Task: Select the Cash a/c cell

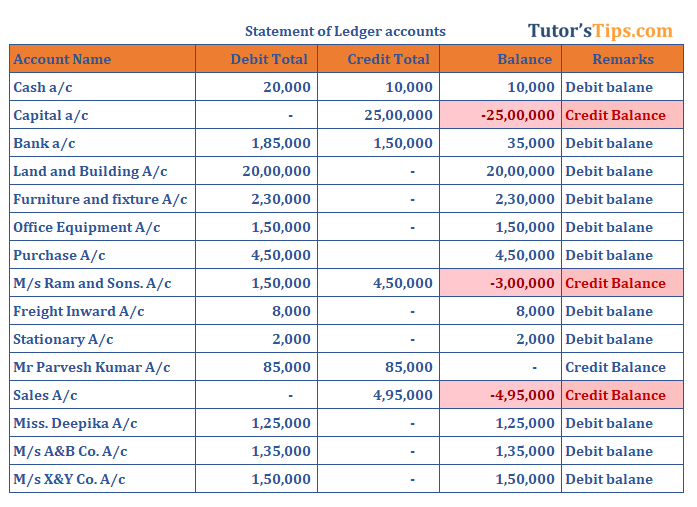Action: click(102, 87)
